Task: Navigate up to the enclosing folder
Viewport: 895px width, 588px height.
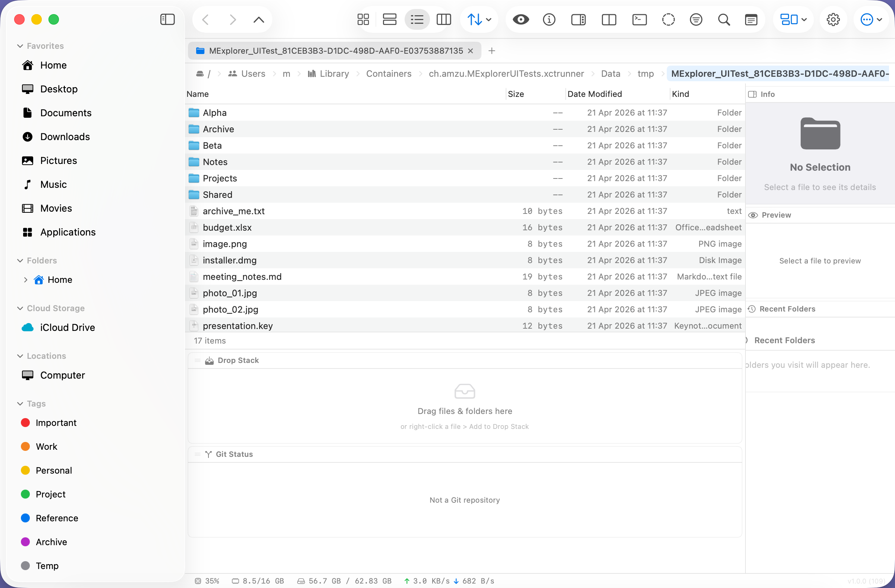Action: [259, 19]
